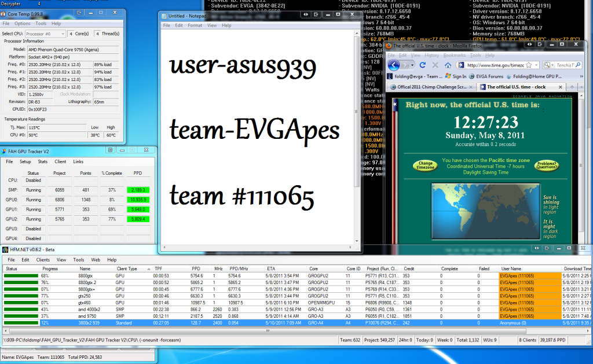593x364 pixels.
Task: Close the official U.S. time tab
Action: point(560,87)
